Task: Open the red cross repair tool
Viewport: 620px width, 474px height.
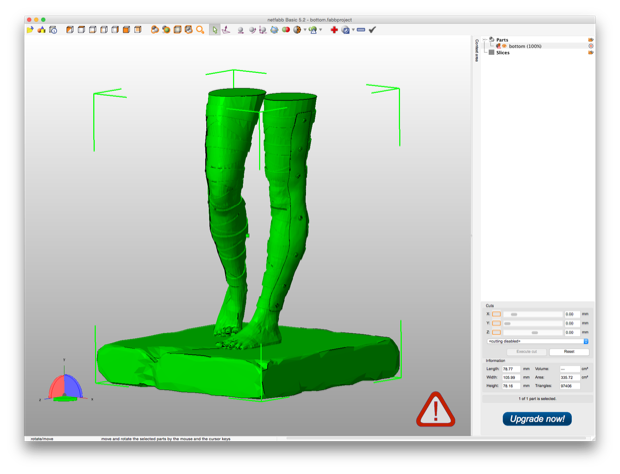Action: click(x=334, y=30)
